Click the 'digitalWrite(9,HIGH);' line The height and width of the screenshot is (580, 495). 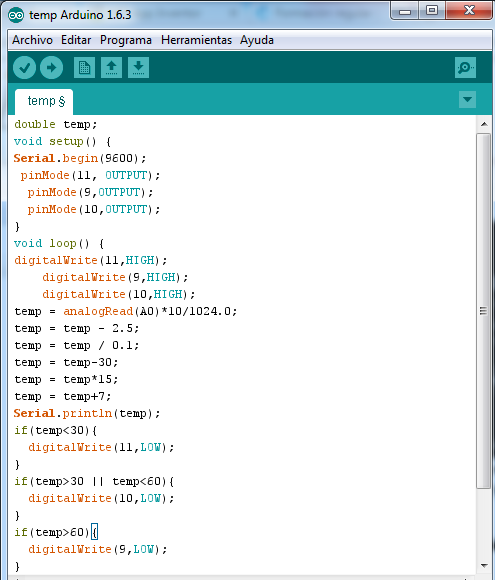click(x=115, y=278)
